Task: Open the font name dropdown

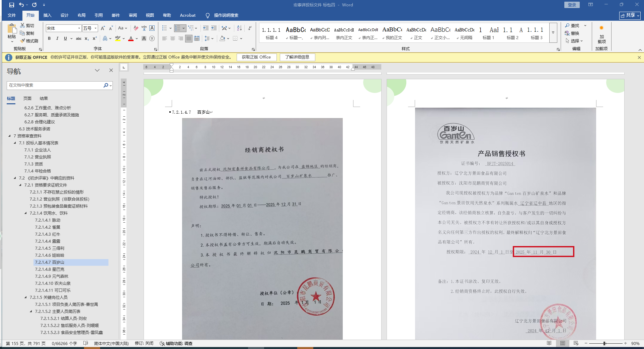Action: 79,28
